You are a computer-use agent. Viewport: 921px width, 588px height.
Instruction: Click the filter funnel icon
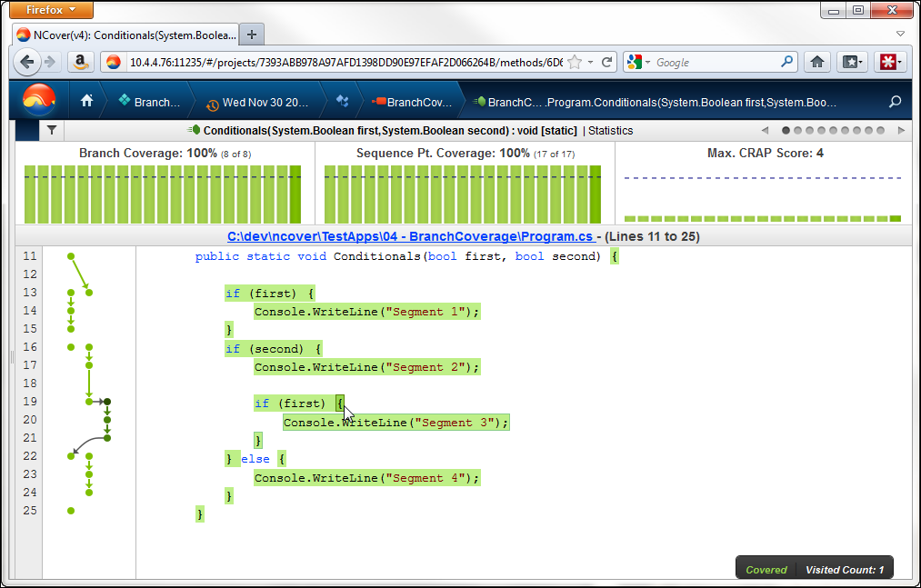[x=52, y=130]
